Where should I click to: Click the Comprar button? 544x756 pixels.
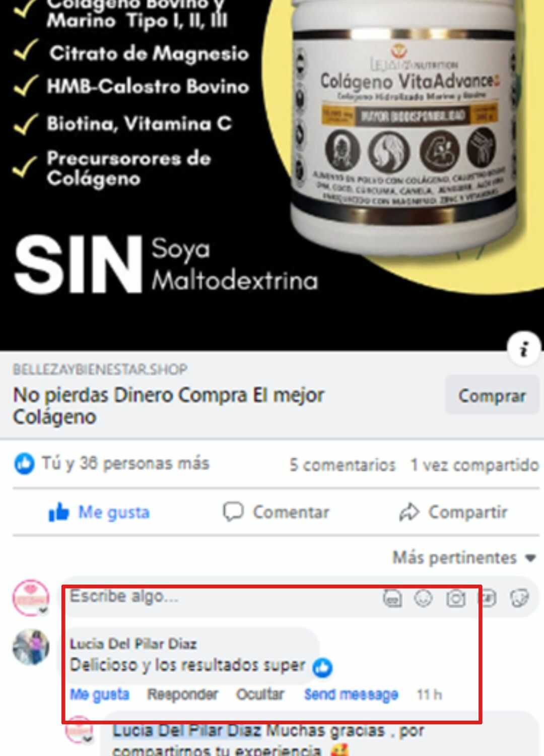click(x=492, y=395)
